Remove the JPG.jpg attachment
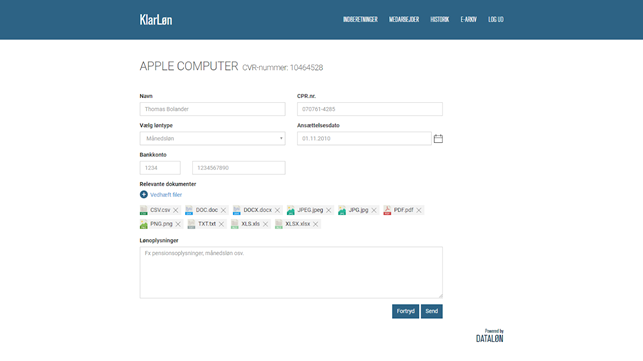 tap(374, 210)
